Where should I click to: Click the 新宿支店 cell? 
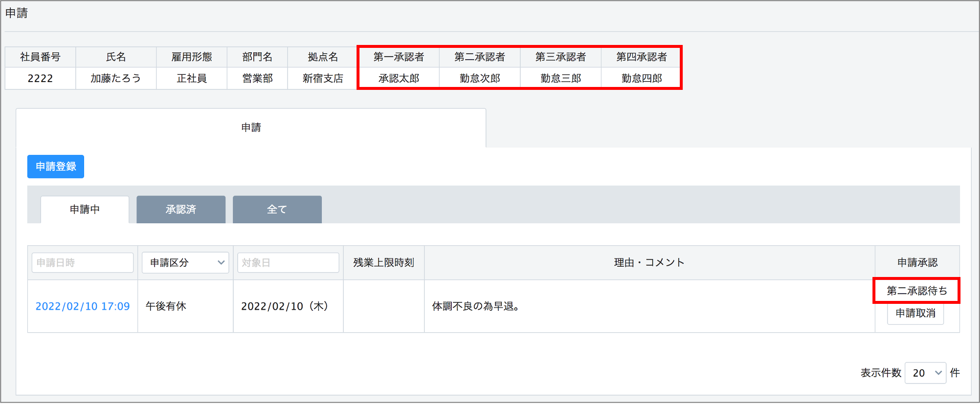pyautogui.click(x=323, y=79)
